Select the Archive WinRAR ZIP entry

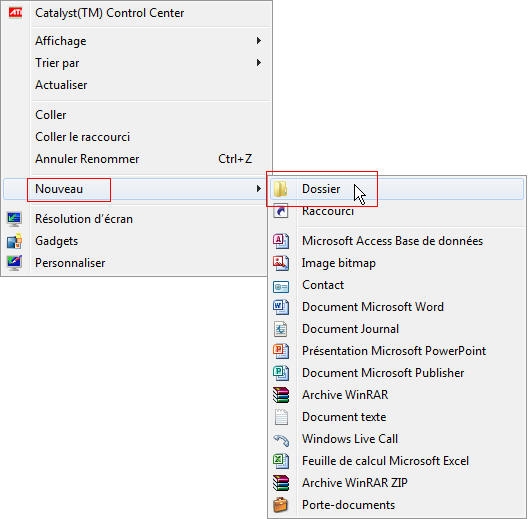pos(397,483)
